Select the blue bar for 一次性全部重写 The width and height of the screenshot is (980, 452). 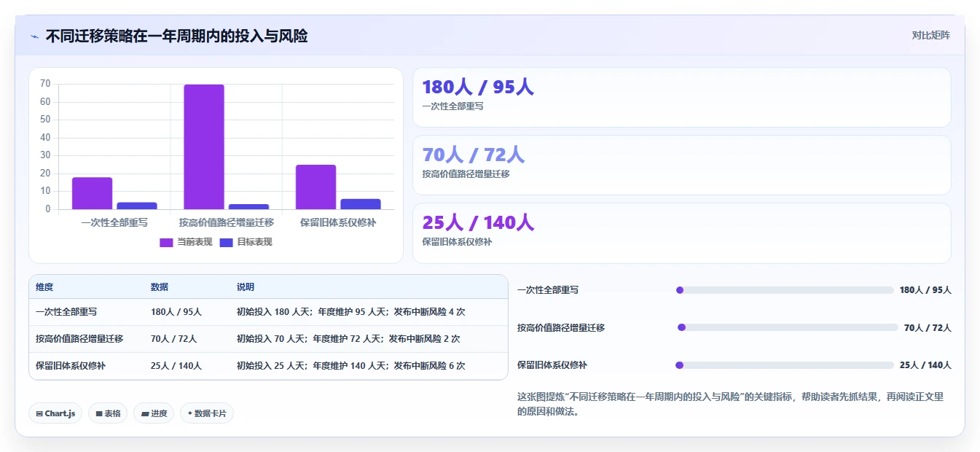(x=137, y=206)
